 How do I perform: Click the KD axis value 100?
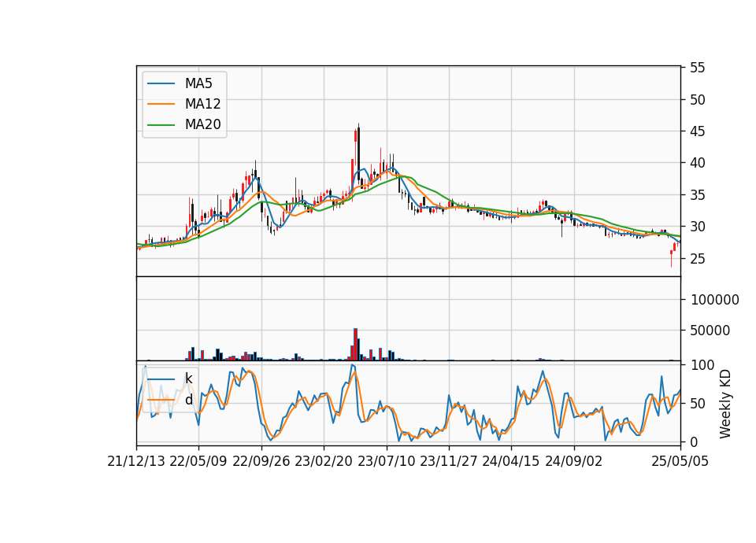(702, 365)
